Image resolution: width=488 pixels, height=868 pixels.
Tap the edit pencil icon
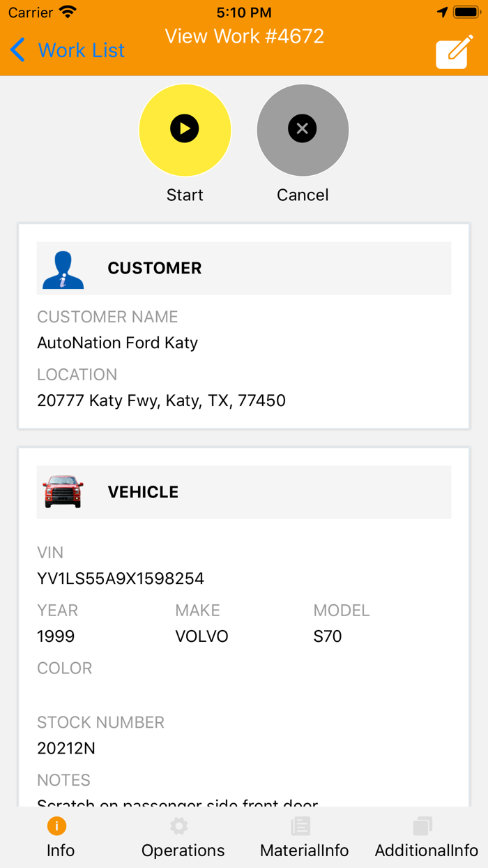click(x=452, y=52)
